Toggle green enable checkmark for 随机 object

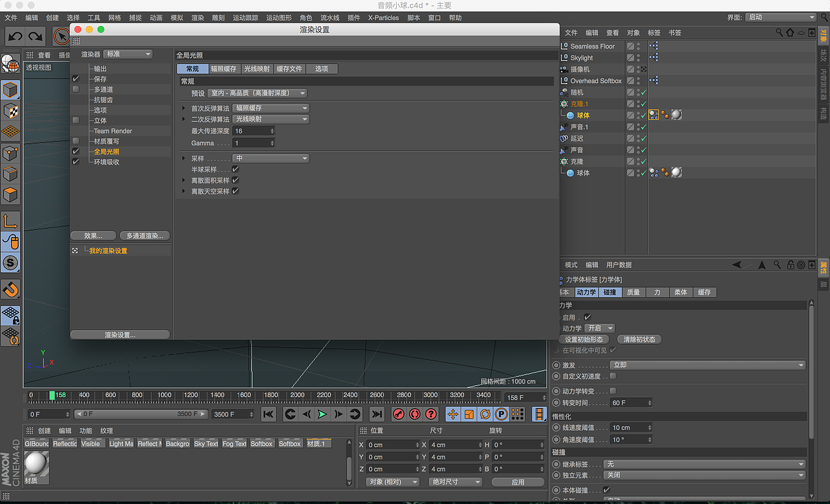(643, 93)
